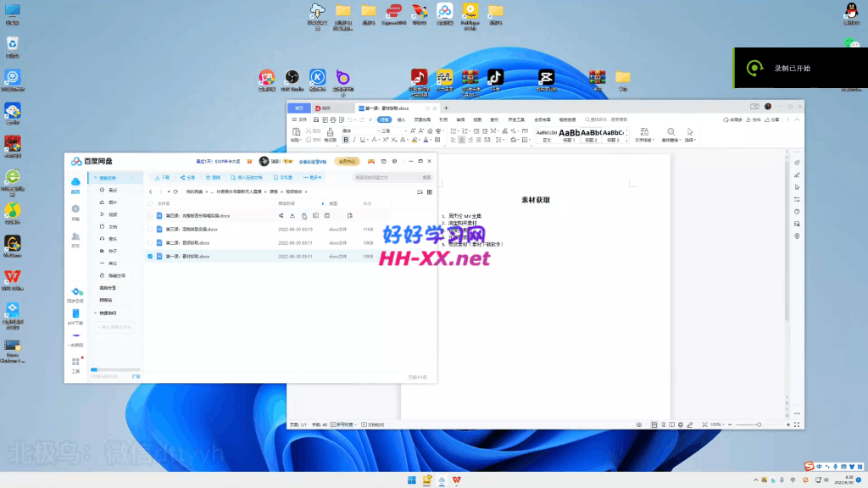The height and width of the screenshot is (488, 868).
Task: Open the font size dropdown in WPS
Action: tap(405, 131)
